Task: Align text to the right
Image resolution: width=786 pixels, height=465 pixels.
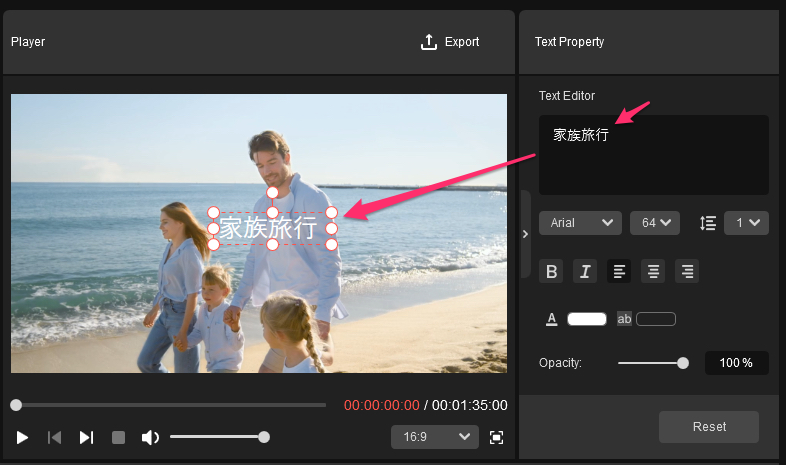Action: 686,271
